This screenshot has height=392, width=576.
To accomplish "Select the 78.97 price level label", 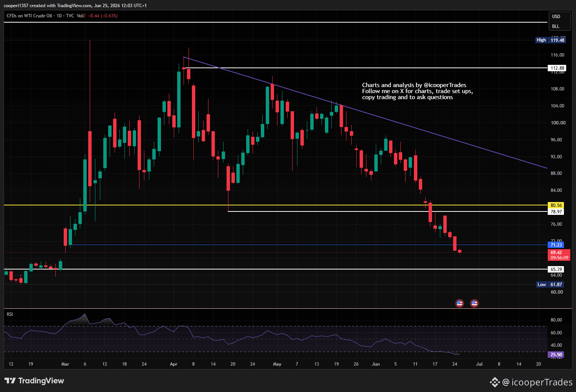I will [x=556, y=212].
